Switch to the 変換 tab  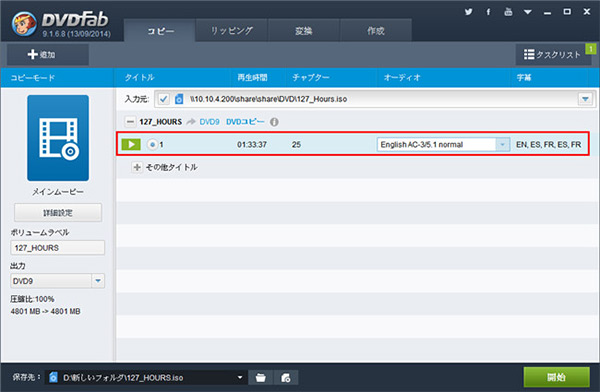pyautogui.click(x=303, y=31)
